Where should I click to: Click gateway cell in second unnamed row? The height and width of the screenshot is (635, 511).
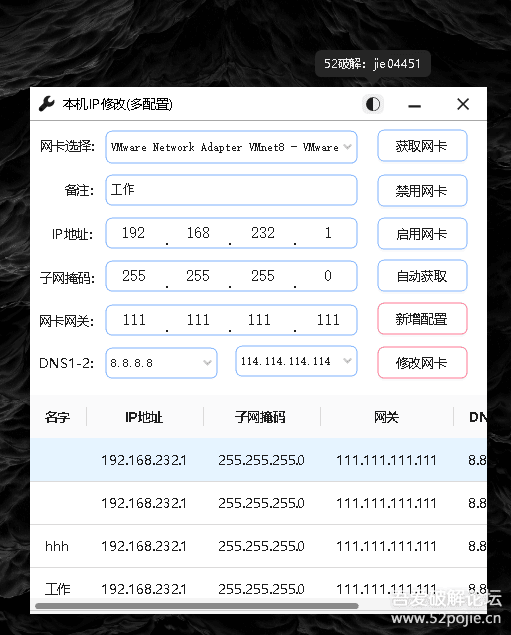[386, 503]
